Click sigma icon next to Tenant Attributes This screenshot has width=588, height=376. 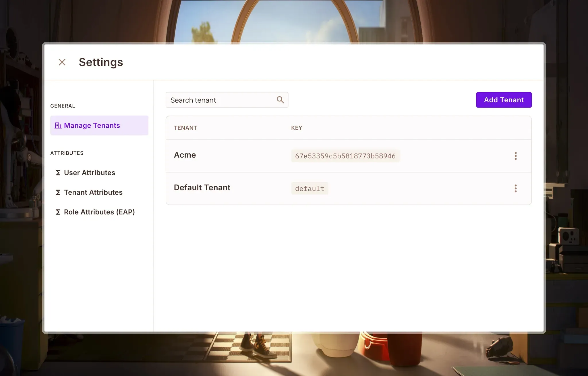(58, 192)
